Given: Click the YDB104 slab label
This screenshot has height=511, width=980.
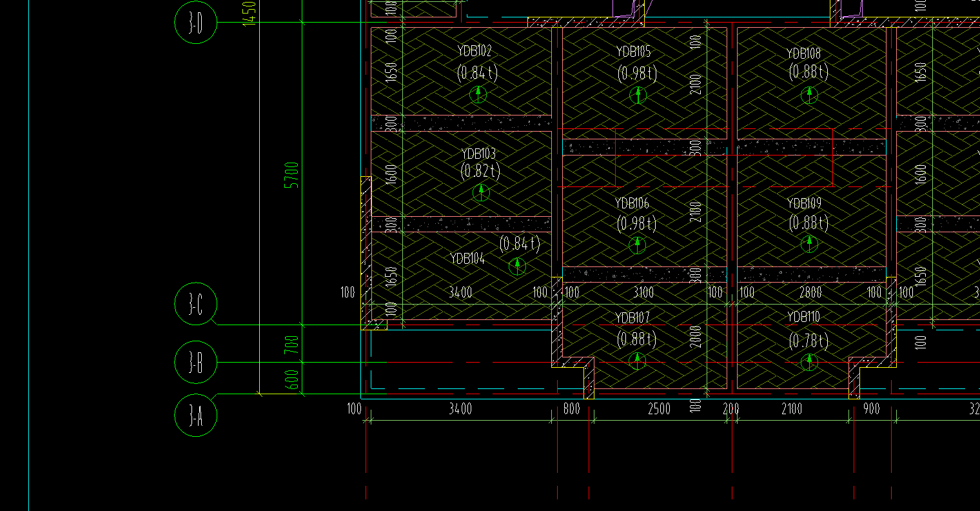Looking at the screenshot, I should 467,259.
